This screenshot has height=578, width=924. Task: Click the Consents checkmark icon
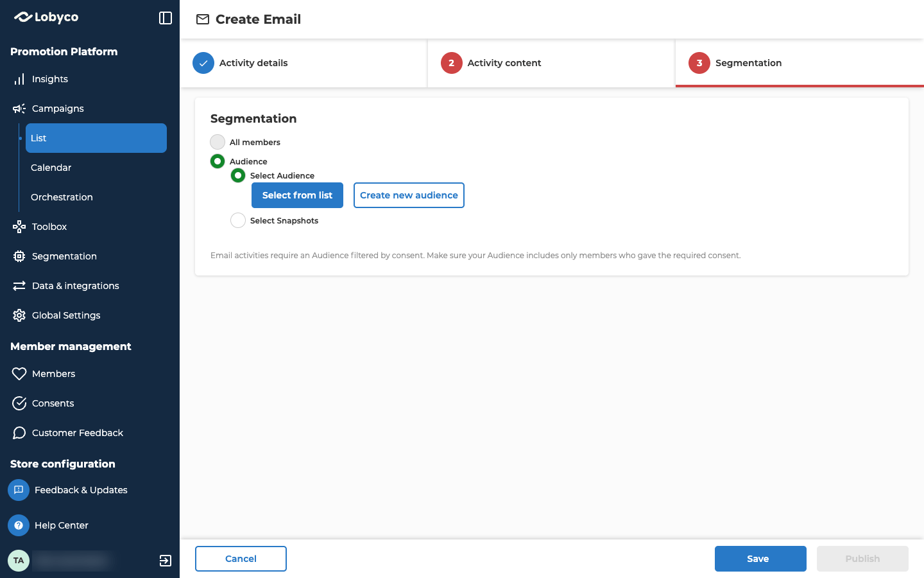(x=19, y=403)
